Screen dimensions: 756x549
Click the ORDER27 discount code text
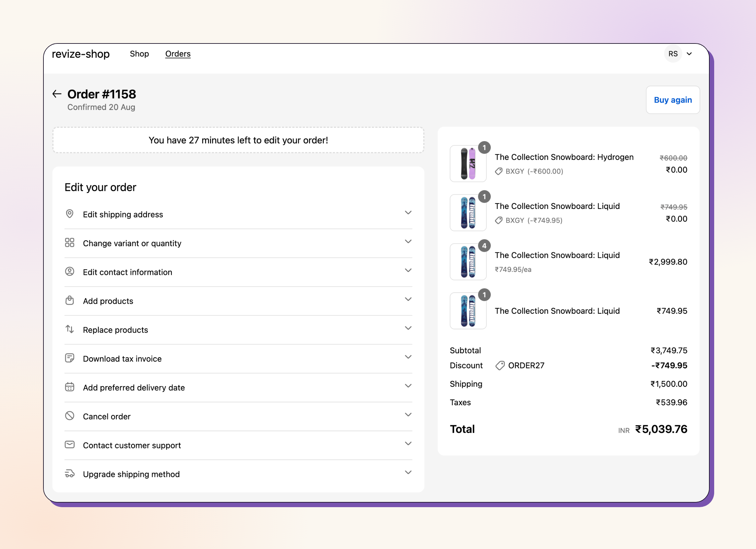[x=526, y=366]
